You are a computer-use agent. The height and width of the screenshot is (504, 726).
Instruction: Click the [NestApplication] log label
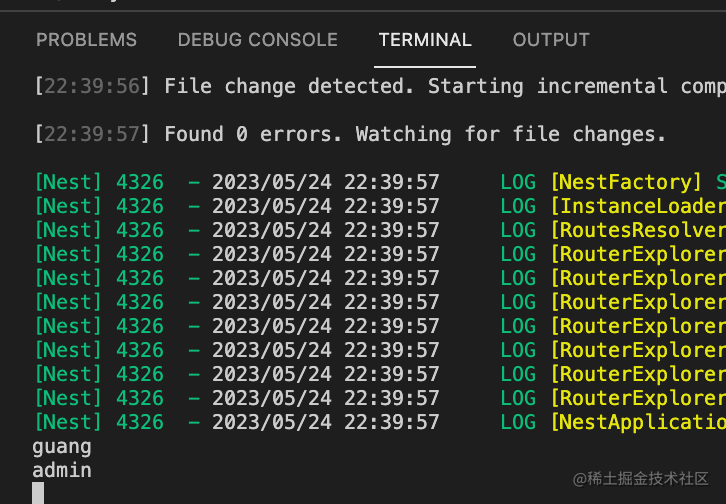[638, 422]
